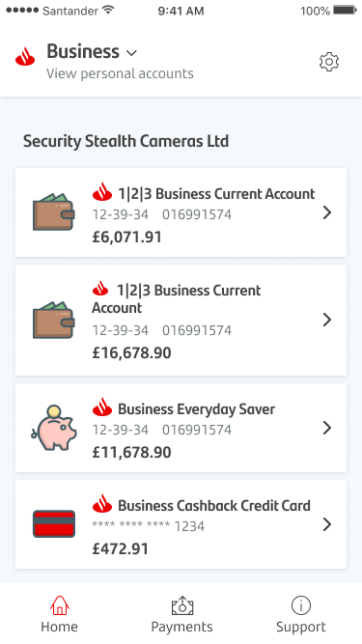Select Business Everyday Saver account title

click(196, 409)
